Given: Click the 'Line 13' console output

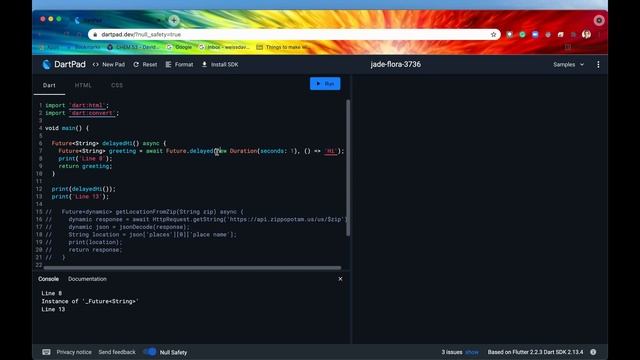Looking at the screenshot, I should click(x=53, y=309).
